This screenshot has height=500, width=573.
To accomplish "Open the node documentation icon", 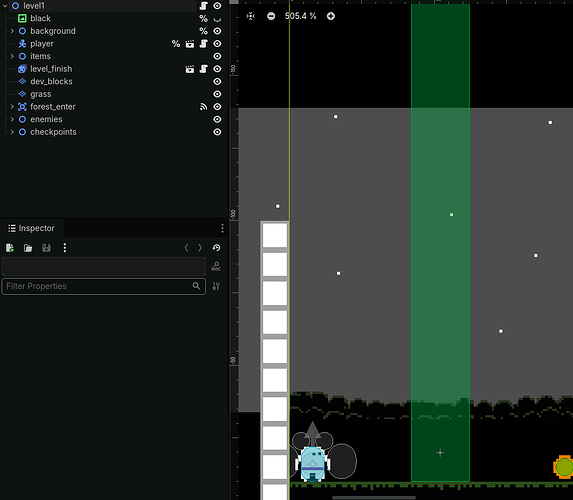I will (x=216, y=266).
